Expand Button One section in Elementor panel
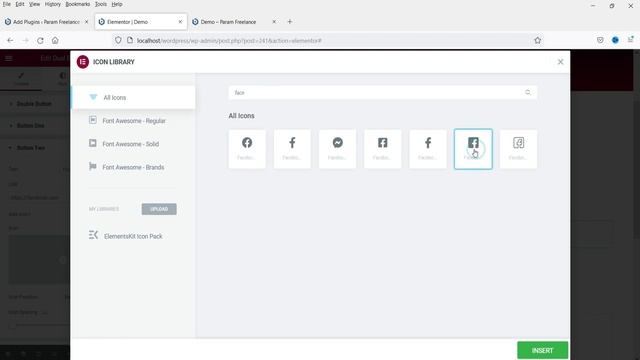640x360 pixels. click(x=35, y=126)
